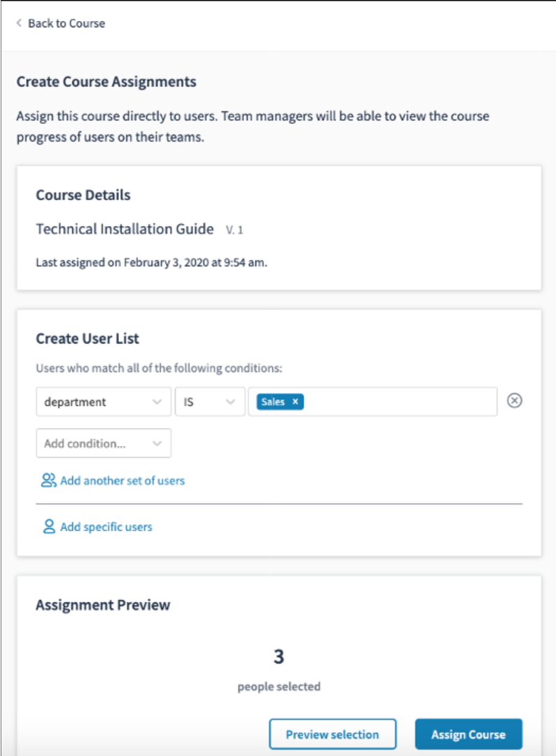
Task: Expand the department field chevron arrow
Action: coord(157,402)
